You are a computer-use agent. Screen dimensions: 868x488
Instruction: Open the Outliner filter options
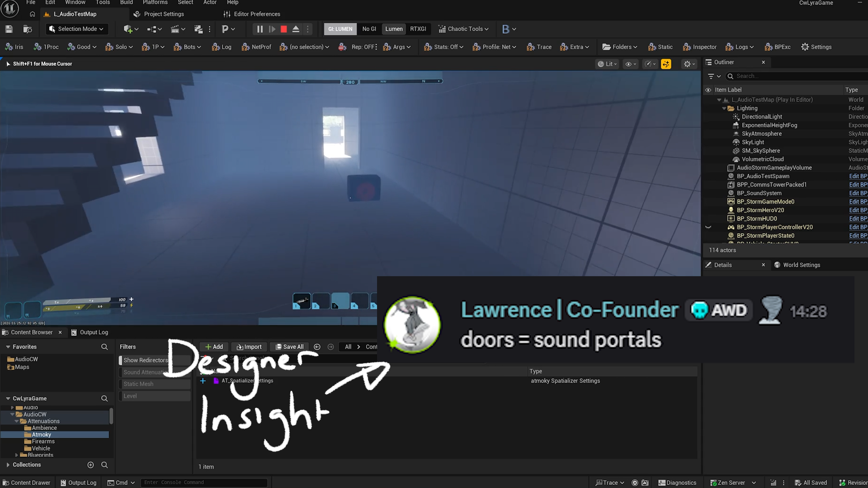click(715, 76)
